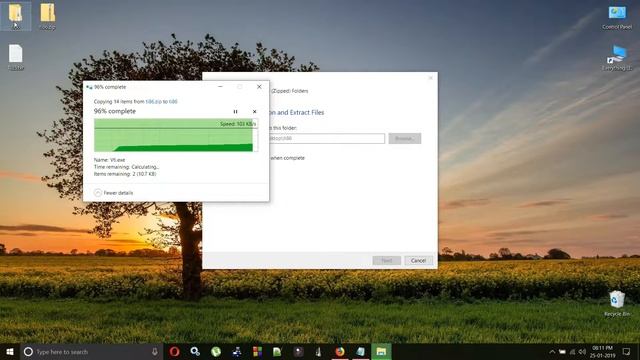Open the source zip link in copy dialog
640x360 pixels.
pos(153,101)
